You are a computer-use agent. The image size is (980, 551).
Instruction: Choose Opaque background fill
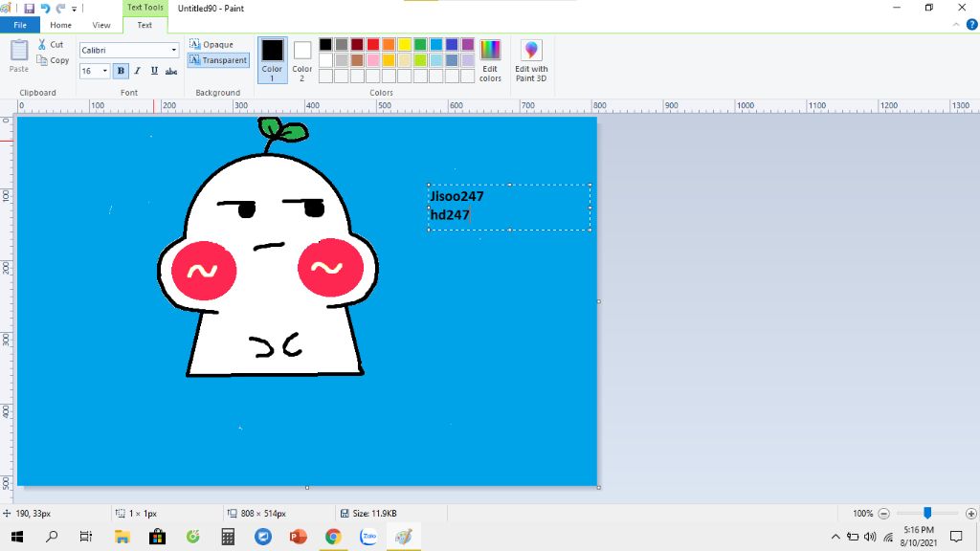click(212, 44)
